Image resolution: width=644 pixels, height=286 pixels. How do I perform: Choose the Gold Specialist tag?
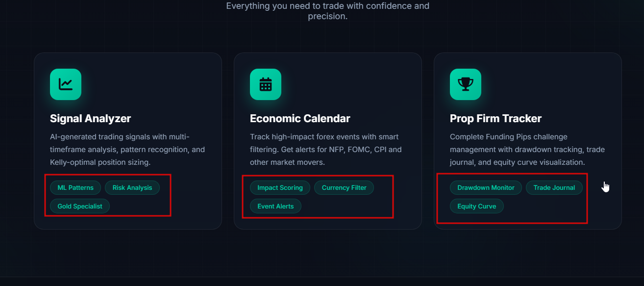click(x=80, y=207)
